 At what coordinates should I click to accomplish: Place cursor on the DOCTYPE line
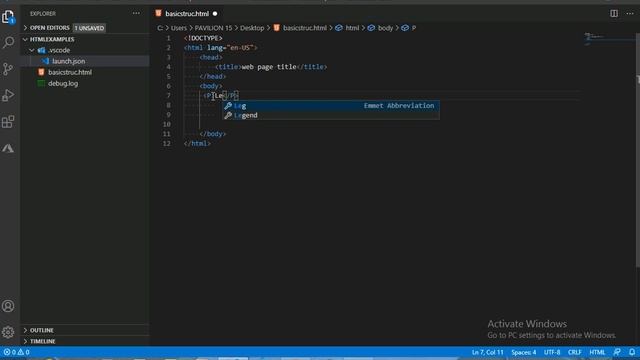(203, 38)
